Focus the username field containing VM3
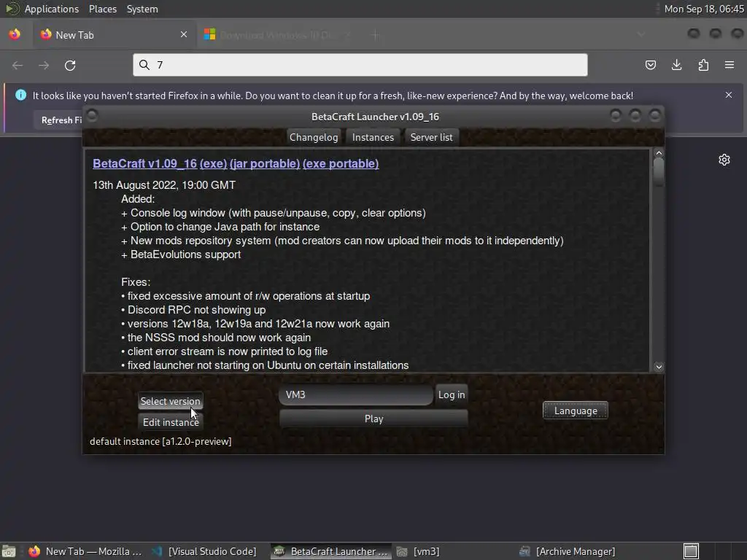This screenshot has height=560, width=747. [x=356, y=394]
